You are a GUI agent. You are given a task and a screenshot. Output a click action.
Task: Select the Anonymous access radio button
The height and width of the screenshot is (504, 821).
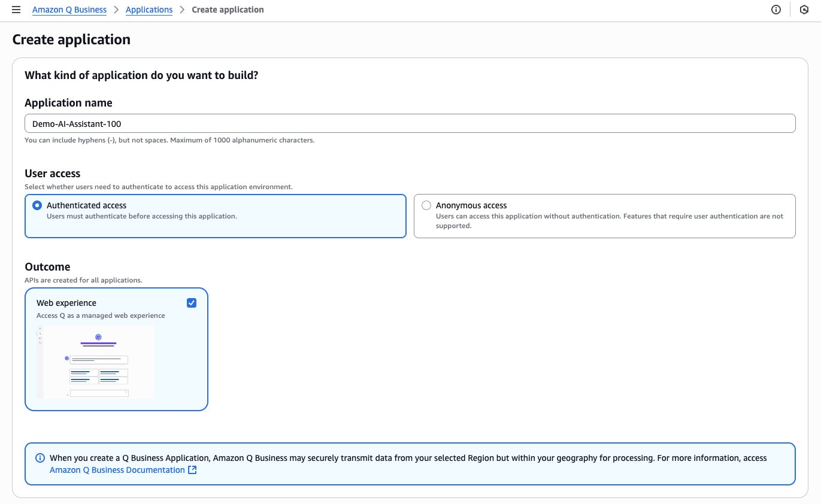pos(426,205)
